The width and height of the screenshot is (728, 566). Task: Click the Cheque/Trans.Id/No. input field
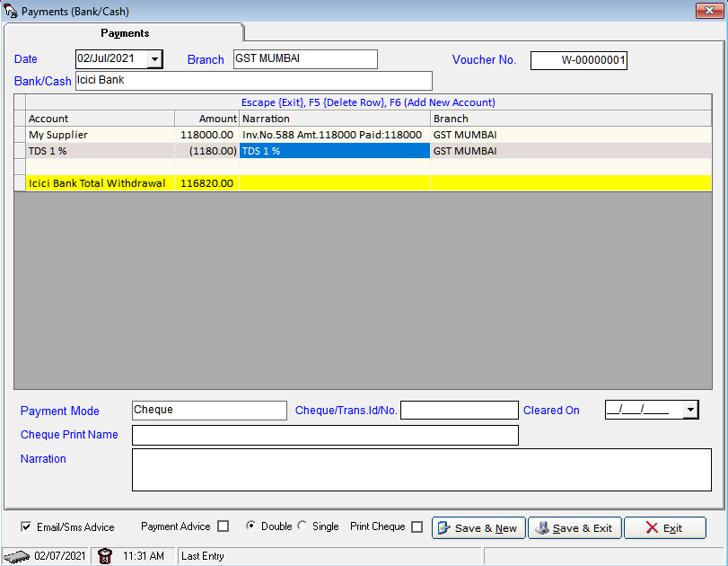click(x=459, y=411)
